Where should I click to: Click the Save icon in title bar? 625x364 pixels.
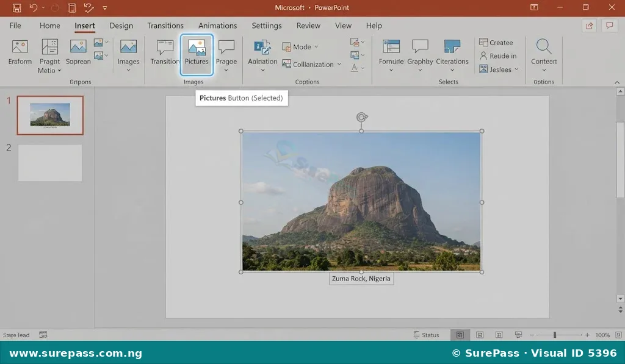click(16, 7)
